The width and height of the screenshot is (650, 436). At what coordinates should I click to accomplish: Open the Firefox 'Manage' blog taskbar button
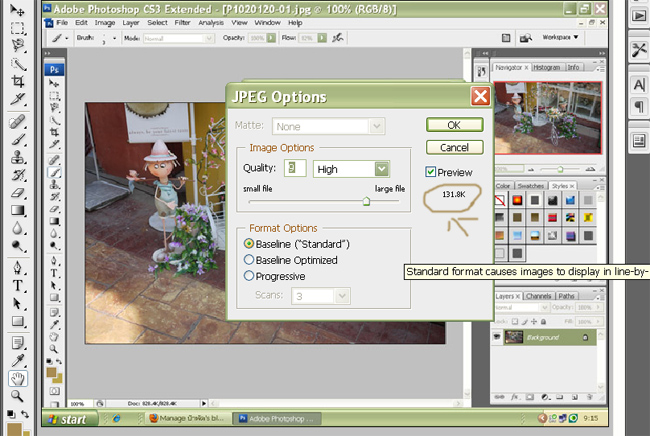(187, 419)
